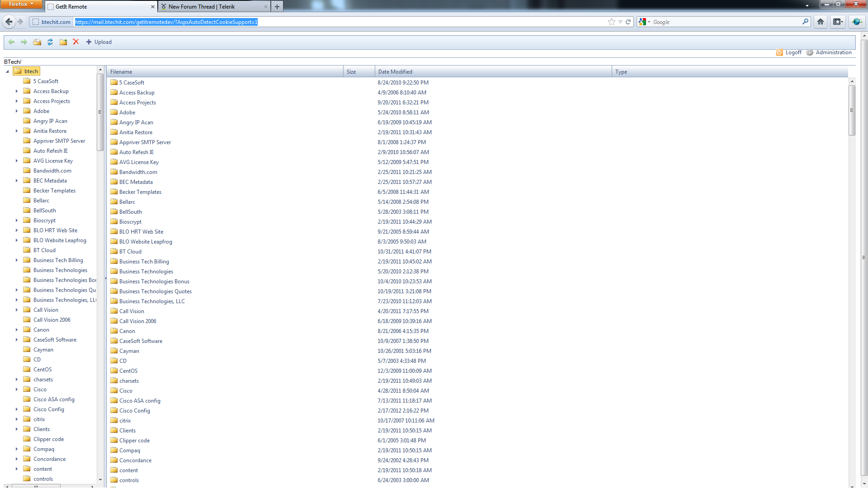Click the Open folder toolbar icon
This screenshot has height=488, width=868.
coord(37,42)
